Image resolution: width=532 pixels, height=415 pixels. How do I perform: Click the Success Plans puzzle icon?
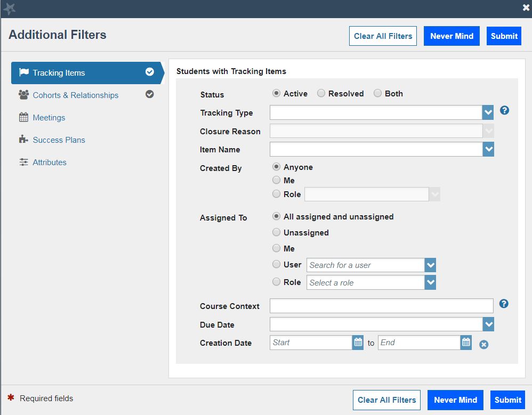coord(23,140)
